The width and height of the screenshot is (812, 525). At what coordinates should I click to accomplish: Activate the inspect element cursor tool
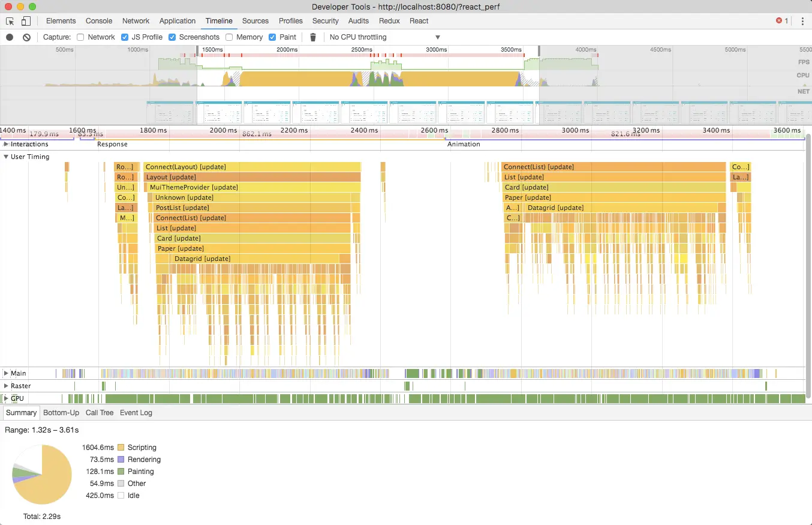click(10, 21)
